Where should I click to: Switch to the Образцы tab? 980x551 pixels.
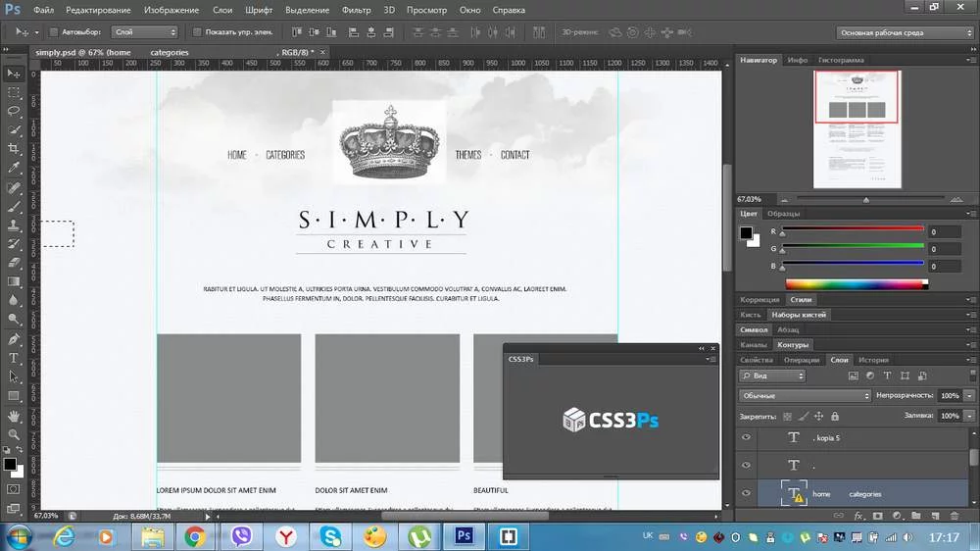784,213
